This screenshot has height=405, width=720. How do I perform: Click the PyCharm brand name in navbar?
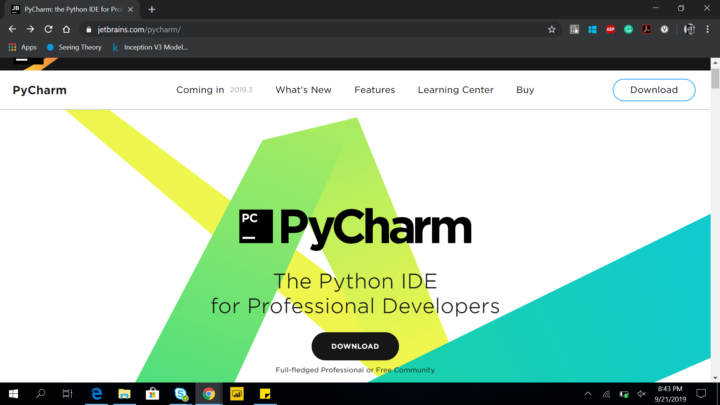(x=39, y=90)
